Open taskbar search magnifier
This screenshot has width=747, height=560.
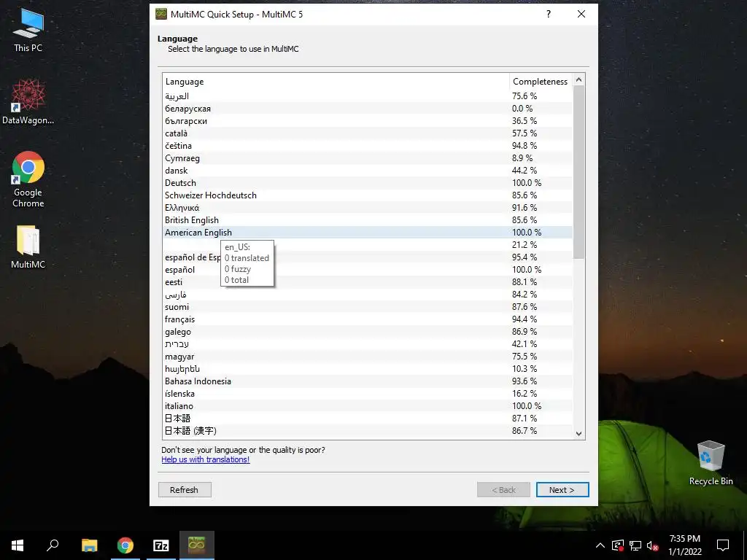tap(53, 545)
